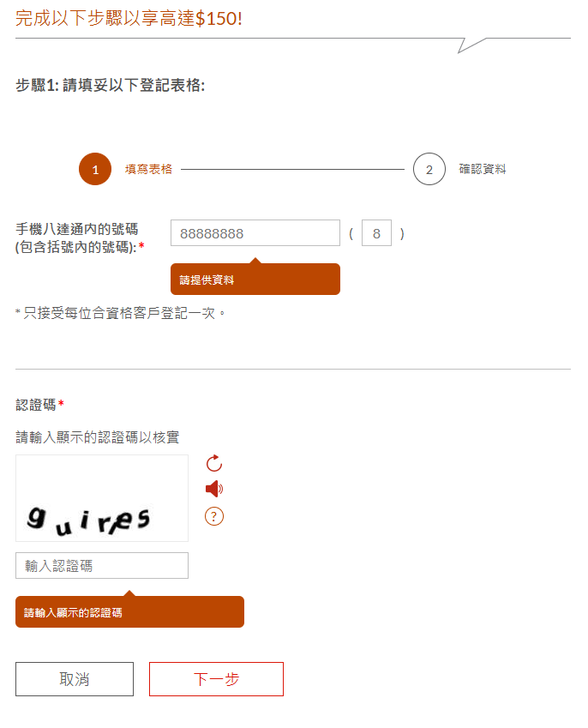Click the Octopus number field showing 88888888
Screen dimensions: 588x728
(x=255, y=232)
